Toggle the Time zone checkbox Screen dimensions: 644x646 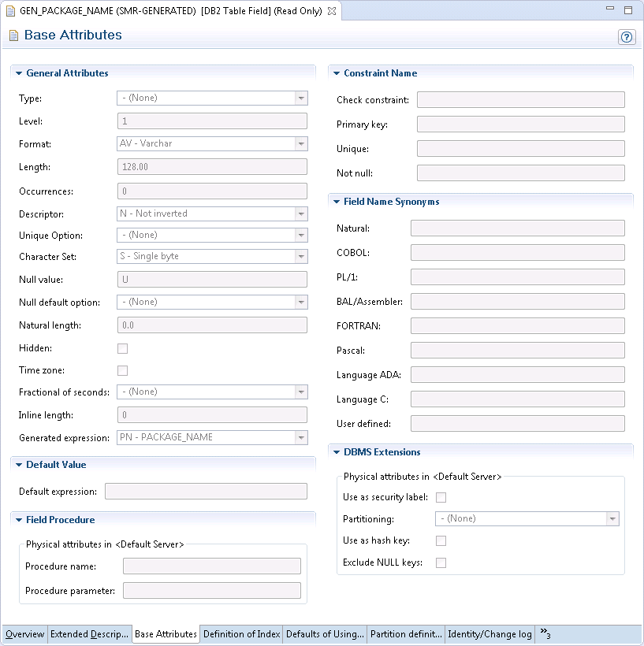click(122, 370)
